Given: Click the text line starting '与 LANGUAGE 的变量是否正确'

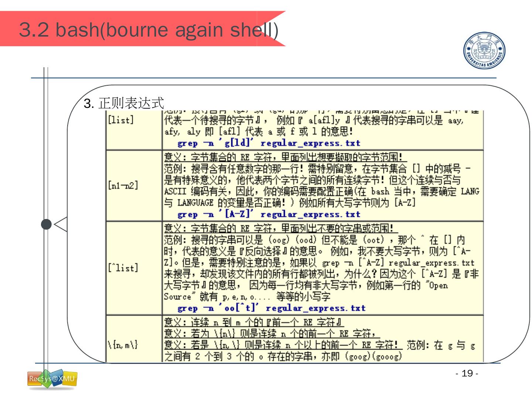Looking at the screenshot, I should (x=290, y=202).
